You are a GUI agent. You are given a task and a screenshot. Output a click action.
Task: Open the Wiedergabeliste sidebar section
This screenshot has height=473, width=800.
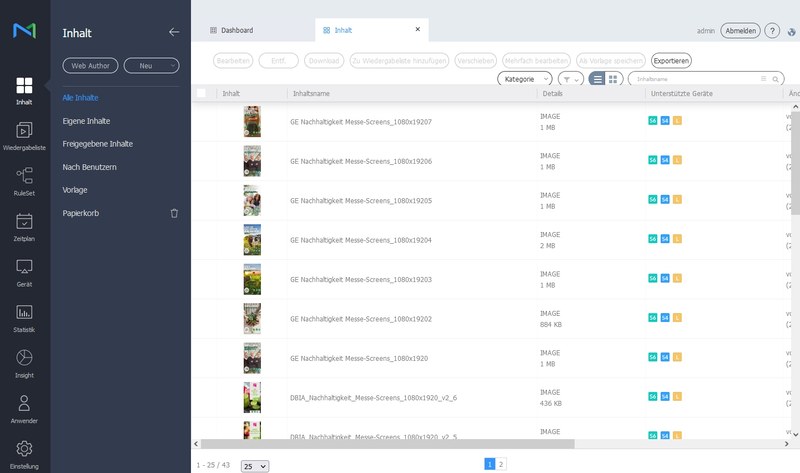click(25, 136)
